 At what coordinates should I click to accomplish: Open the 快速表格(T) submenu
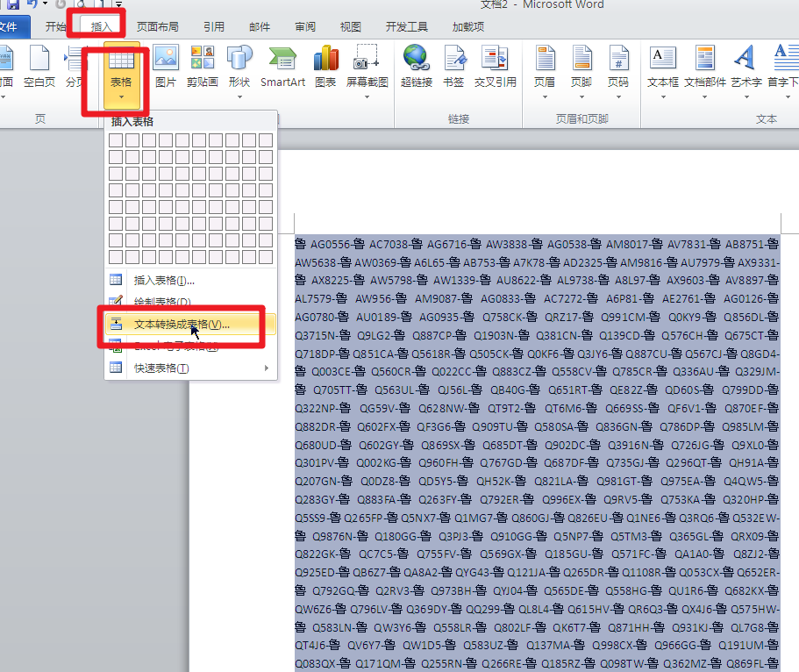(x=190, y=368)
